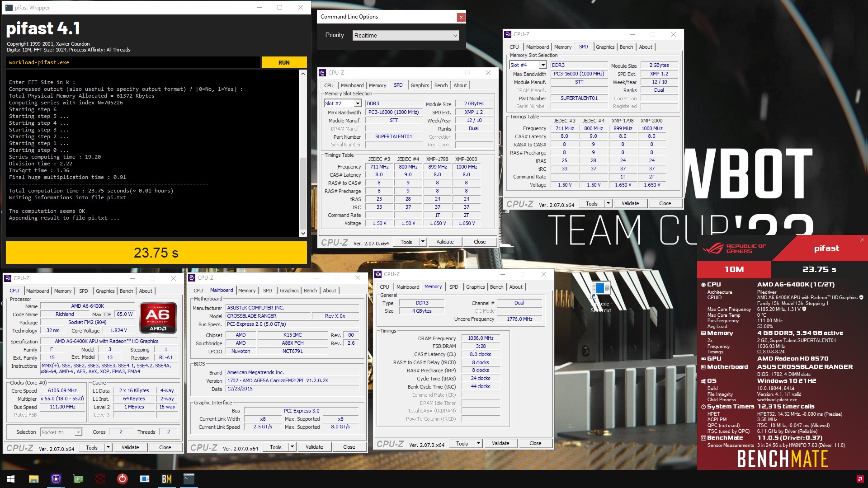Select the .exe Shortcut desktop icon
Image resolution: width=868 pixels, height=488 pixels.
pyautogui.click(x=601, y=297)
